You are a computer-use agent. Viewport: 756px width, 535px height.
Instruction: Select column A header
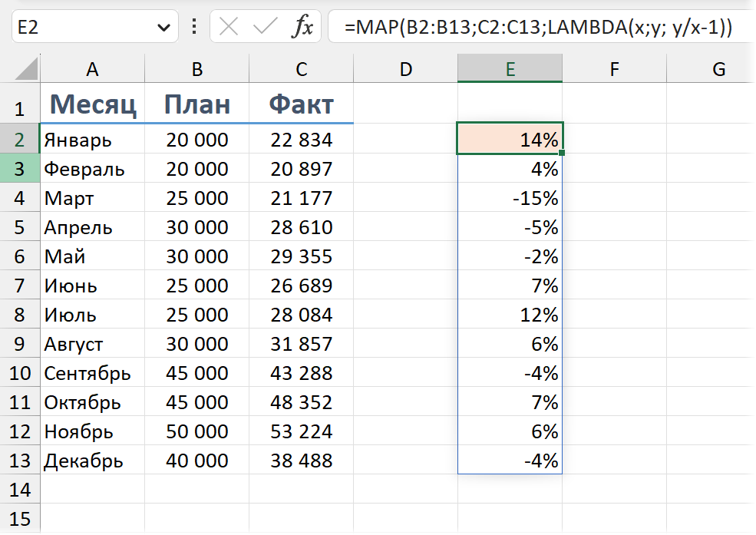pyautogui.click(x=92, y=69)
